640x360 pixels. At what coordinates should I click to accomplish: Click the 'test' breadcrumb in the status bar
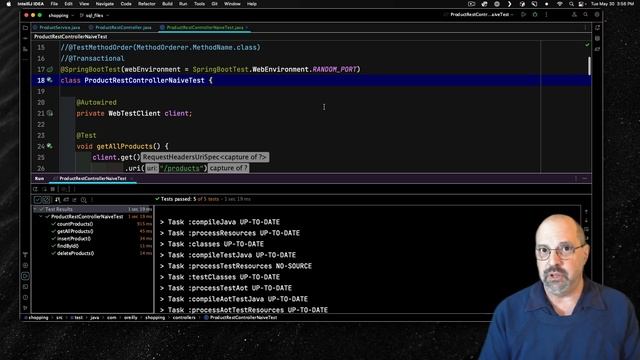(78, 318)
